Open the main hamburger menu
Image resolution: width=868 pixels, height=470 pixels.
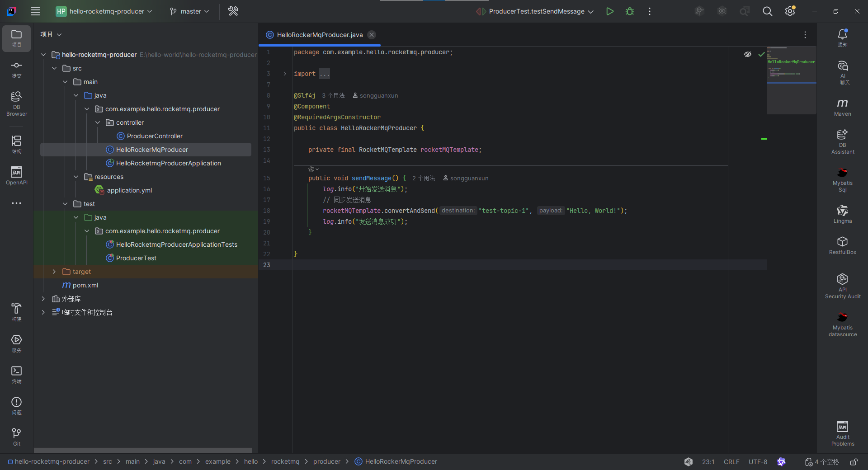[35, 11]
